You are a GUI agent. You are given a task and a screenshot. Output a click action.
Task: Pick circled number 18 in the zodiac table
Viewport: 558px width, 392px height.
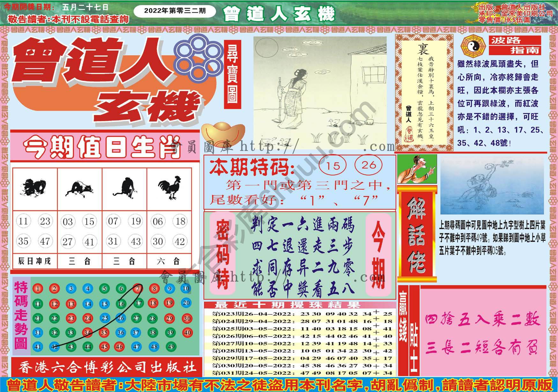pos(180,221)
